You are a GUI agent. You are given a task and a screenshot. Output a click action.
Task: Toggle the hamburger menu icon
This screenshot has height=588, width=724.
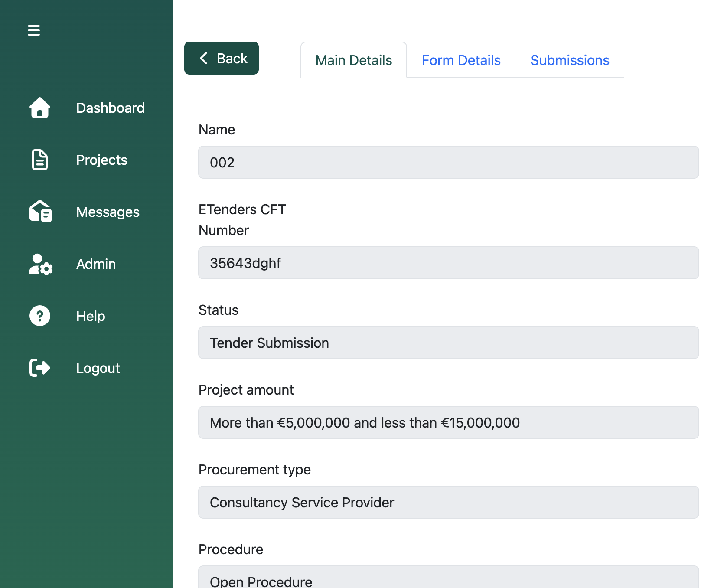34,30
